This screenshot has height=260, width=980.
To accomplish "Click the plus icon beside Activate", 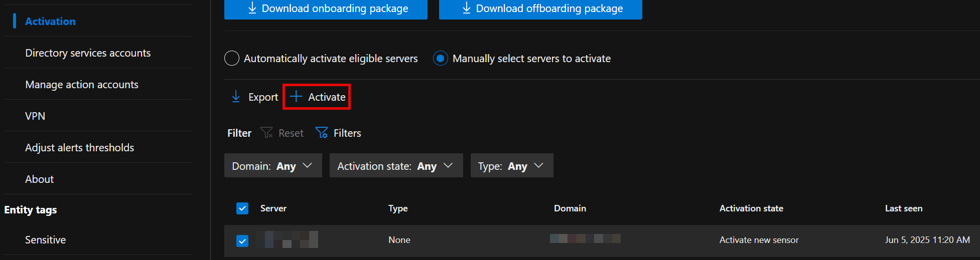I will pyautogui.click(x=296, y=97).
